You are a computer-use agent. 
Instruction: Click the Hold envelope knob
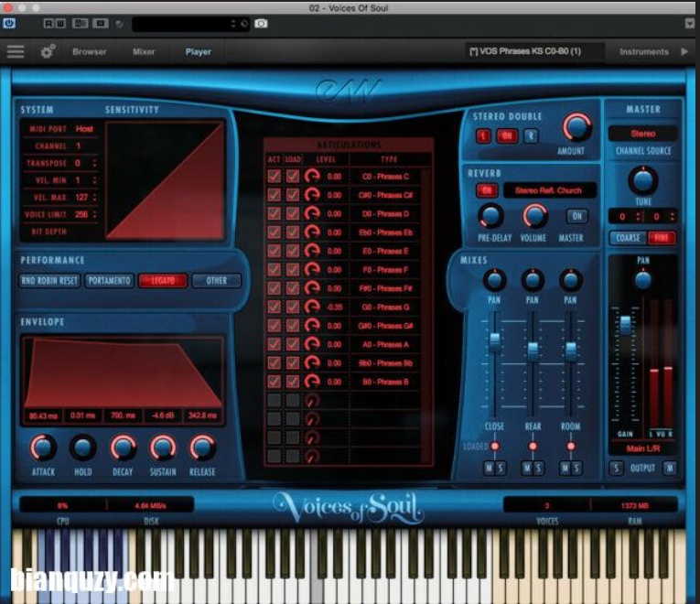(82, 448)
